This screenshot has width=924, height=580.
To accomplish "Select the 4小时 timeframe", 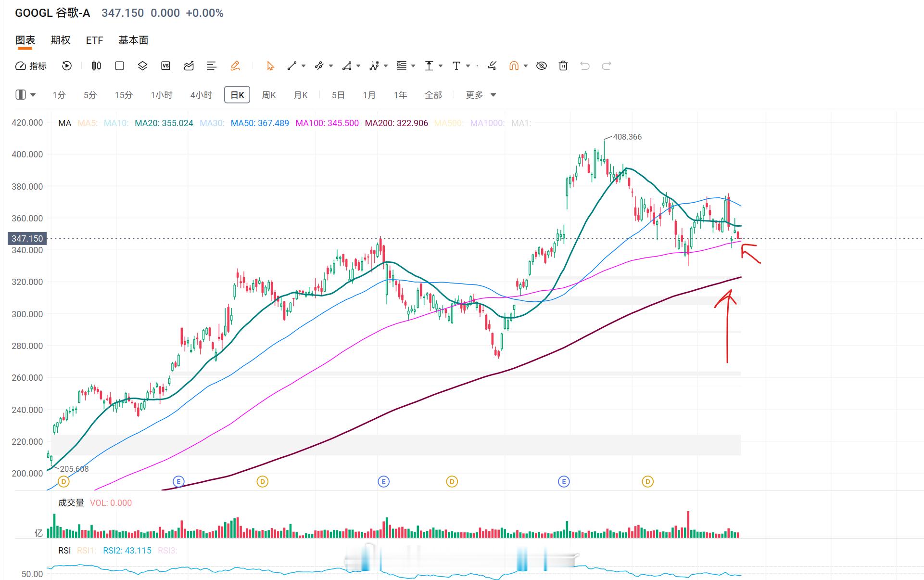I will 201,95.
